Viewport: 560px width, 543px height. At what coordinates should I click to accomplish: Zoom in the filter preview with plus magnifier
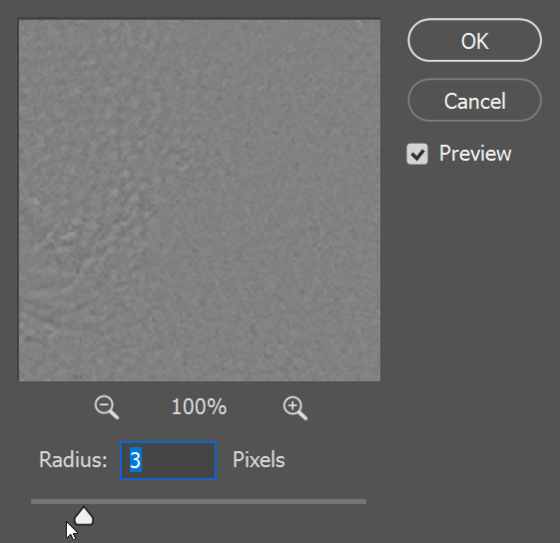295,408
